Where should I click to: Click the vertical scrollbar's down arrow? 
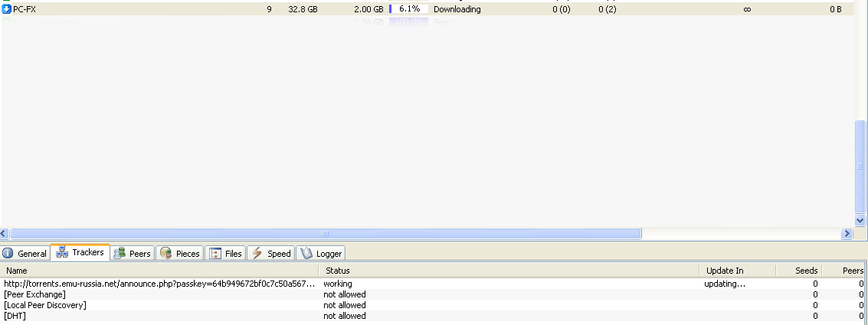pyautogui.click(x=860, y=221)
